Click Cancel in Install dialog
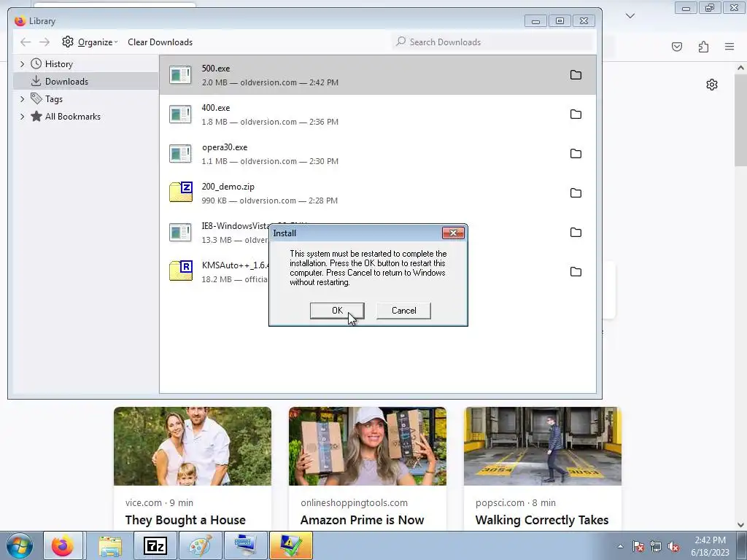 [x=403, y=311]
